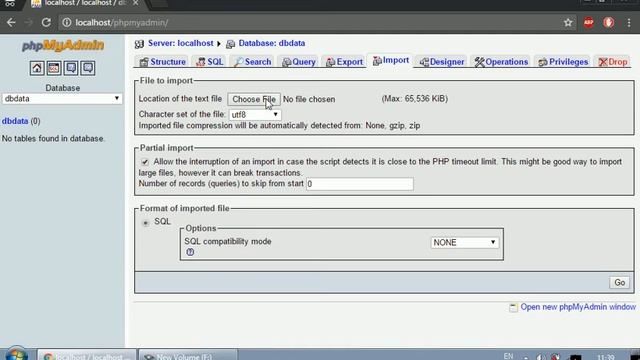
Task: Open the SQL documentation icon in sidebar
Action: [x=88, y=68]
